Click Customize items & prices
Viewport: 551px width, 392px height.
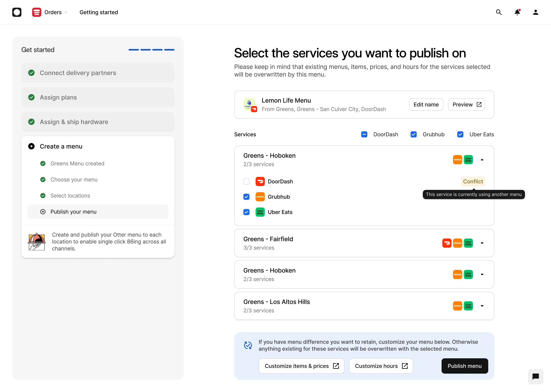(301, 366)
